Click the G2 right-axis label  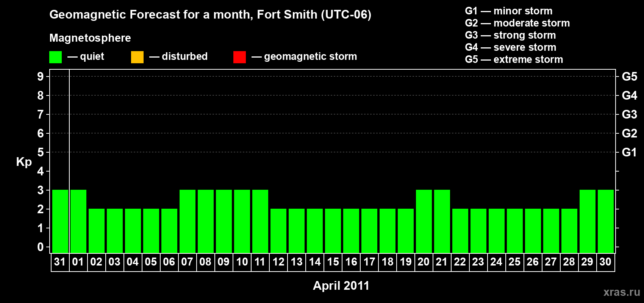point(629,133)
